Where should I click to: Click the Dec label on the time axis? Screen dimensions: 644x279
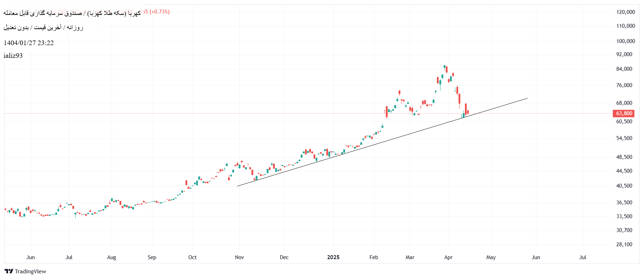point(284,257)
